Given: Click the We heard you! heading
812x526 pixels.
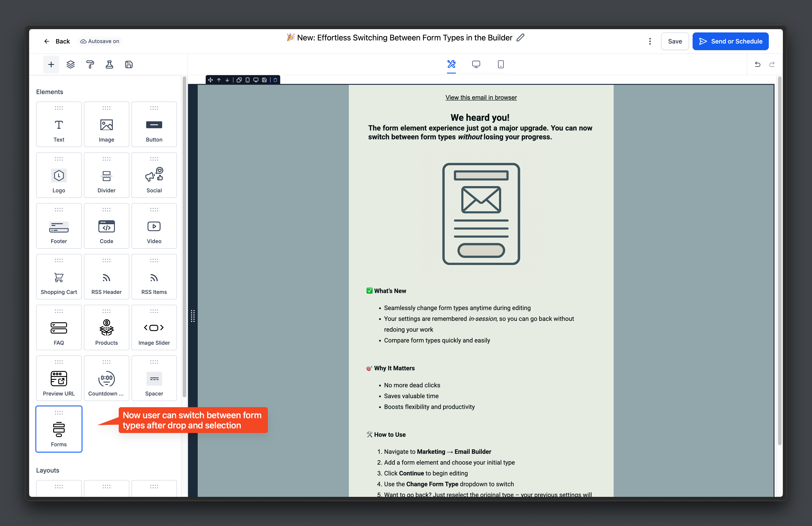Looking at the screenshot, I should click(480, 117).
